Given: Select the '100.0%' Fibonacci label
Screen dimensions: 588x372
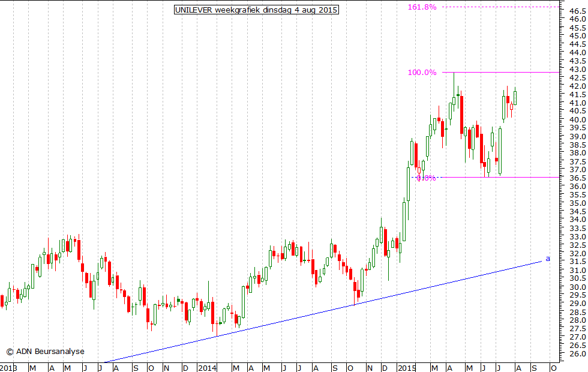Looking at the screenshot, I should (x=422, y=73).
